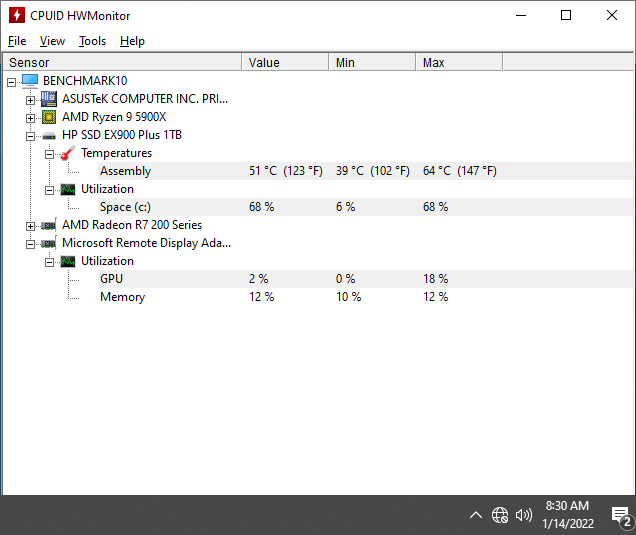The image size is (636, 535).
Task: Show hidden tray icons chevron
Action: click(476, 515)
